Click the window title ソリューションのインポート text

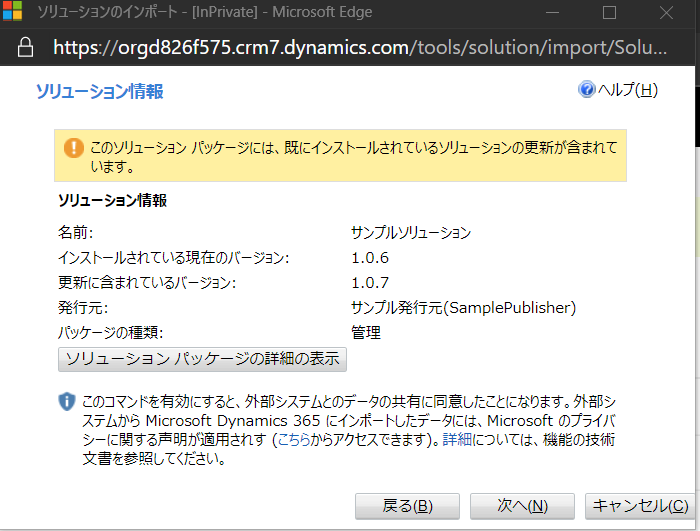108,12
